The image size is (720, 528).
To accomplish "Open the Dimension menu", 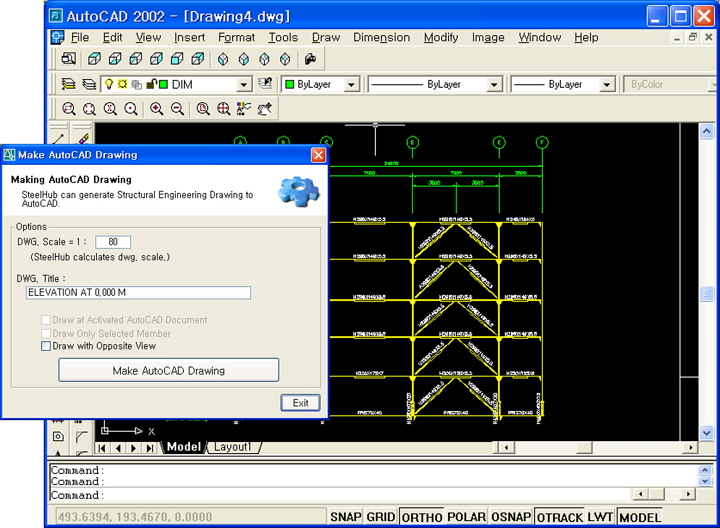I will pos(381,37).
